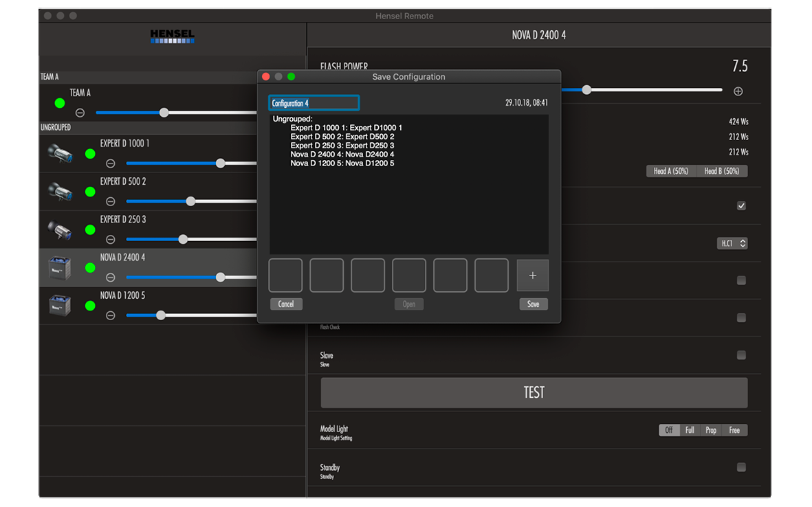Cancel the Save Configuration dialog
This screenshot has height=507, width=812.
(286, 304)
